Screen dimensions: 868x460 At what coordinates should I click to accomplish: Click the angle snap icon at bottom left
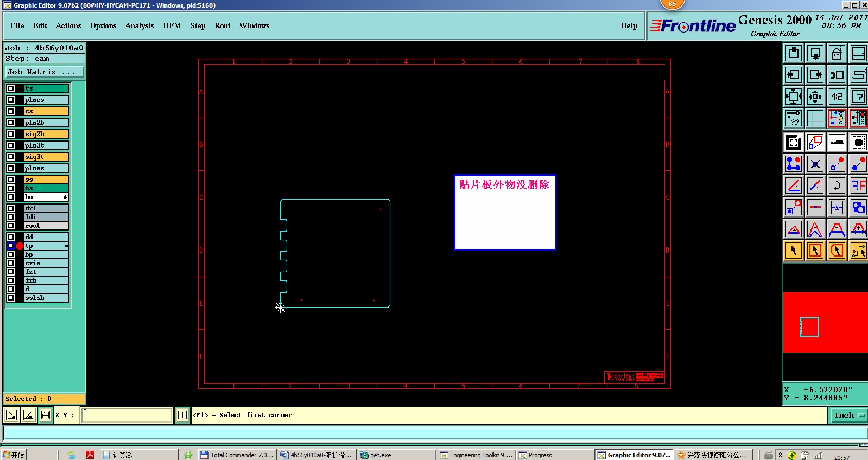point(29,416)
